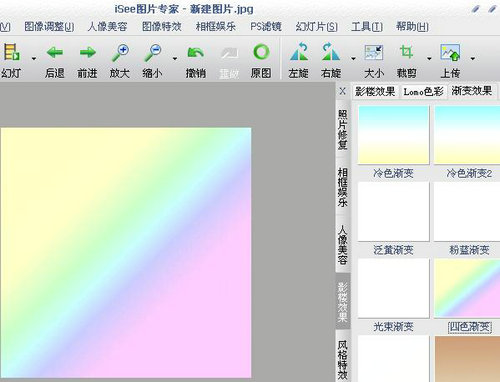Click the pastel gradient image on canvas
This screenshot has width=500, height=382.
pos(126,253)
